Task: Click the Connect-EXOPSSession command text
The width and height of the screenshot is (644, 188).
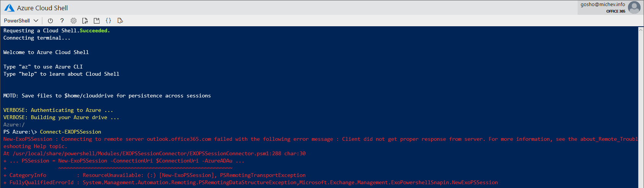Action: pos(71,132)
